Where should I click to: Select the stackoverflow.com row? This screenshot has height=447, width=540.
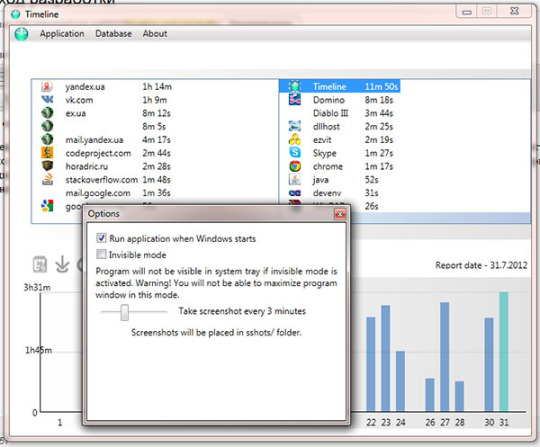point(105,179)
